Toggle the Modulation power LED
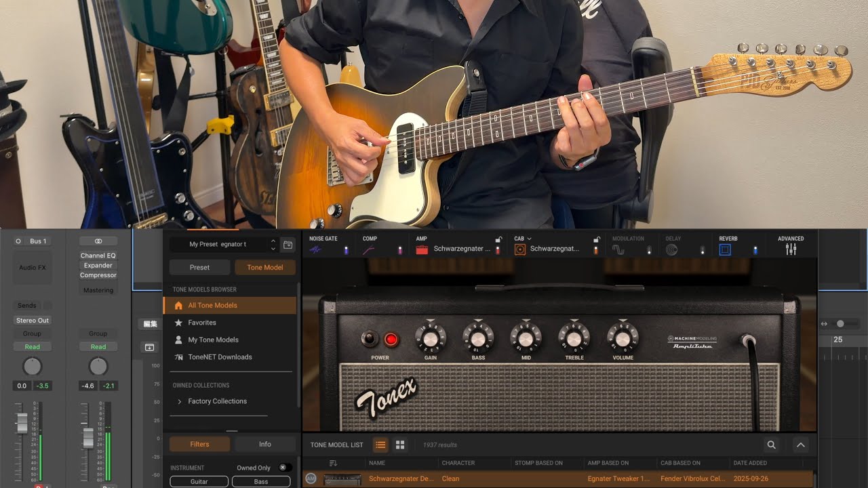 (x=649, y=250)
